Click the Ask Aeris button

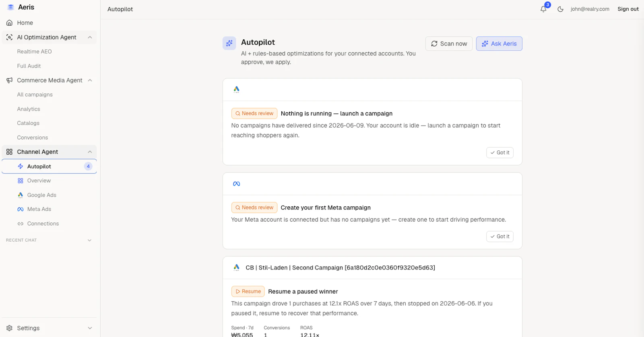pyautogui.click(x=499, y=43)
